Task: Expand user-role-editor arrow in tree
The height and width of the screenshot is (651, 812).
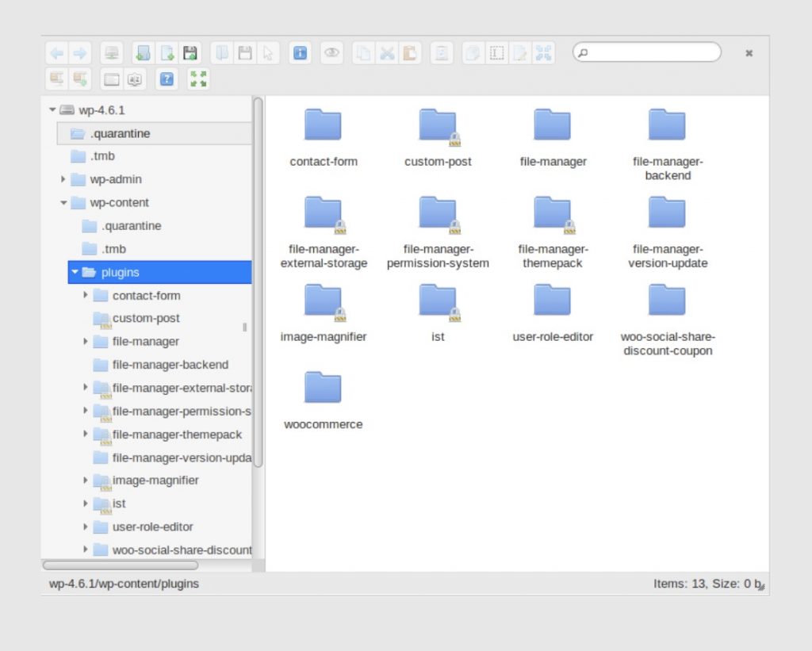Action: coord(86,527)
